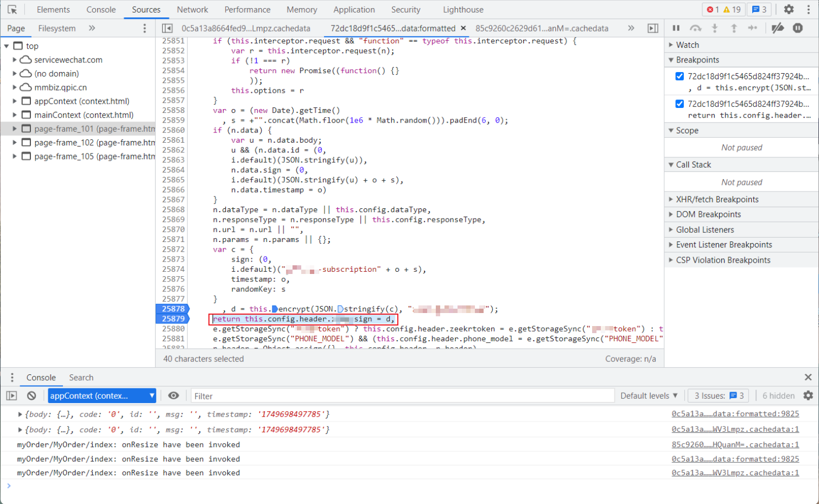
Task: Step over next function call
Action: (695, 28)
